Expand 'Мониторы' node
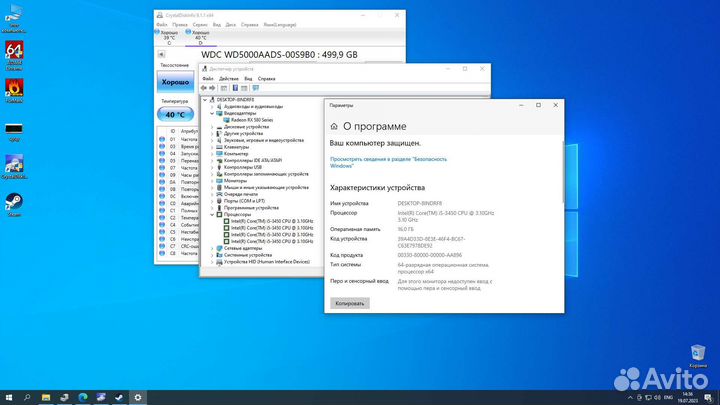This screenshot has width=720, height=405. (x=212, y=180)
